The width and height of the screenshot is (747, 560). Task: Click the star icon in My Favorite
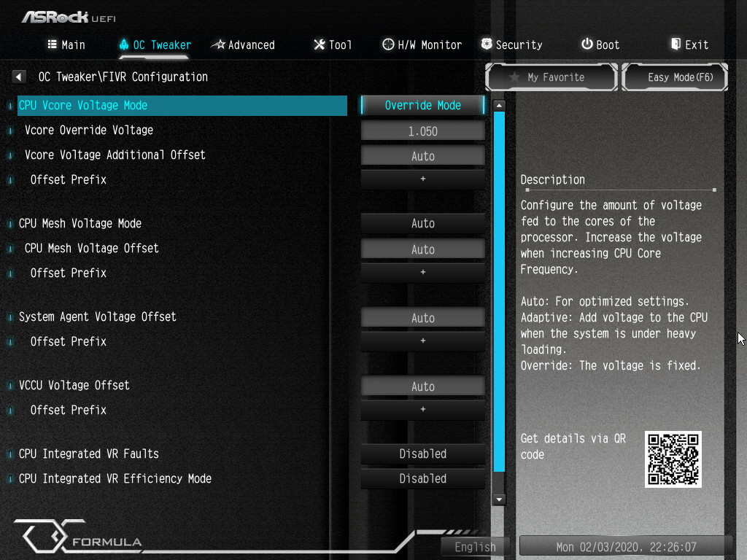(x=514, y=77)
